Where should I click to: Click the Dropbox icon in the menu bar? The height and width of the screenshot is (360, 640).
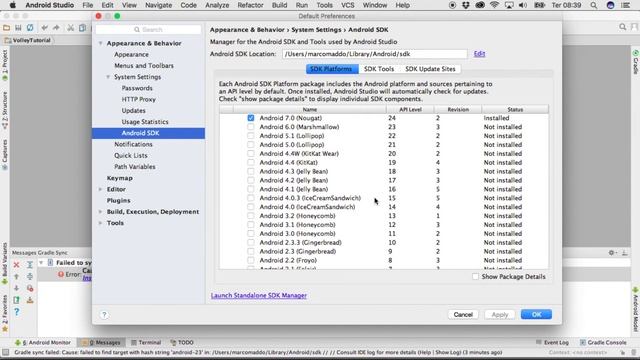click(466, 5)
